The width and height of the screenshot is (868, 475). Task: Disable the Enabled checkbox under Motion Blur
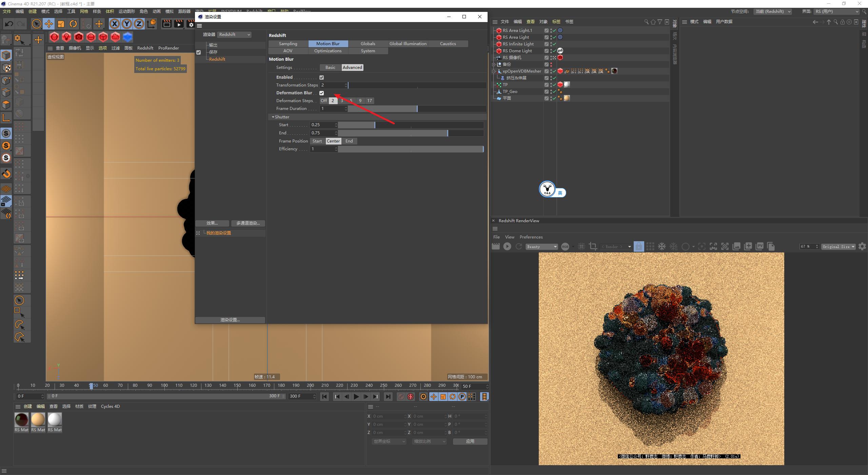click(x=321, y=77)
